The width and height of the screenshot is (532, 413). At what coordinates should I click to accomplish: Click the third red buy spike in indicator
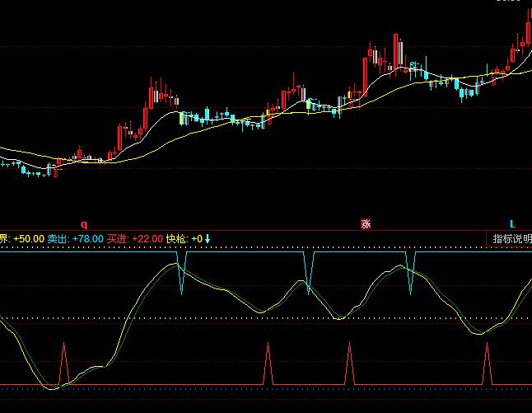tap(349, 363)
